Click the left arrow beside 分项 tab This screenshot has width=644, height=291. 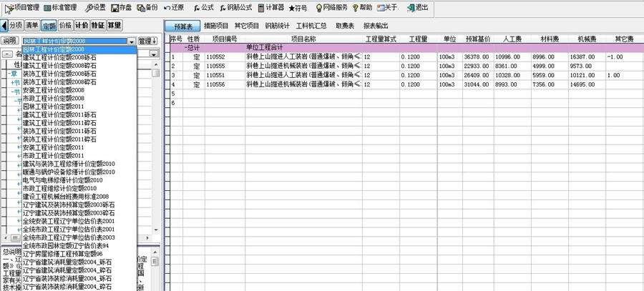point(4,26)
